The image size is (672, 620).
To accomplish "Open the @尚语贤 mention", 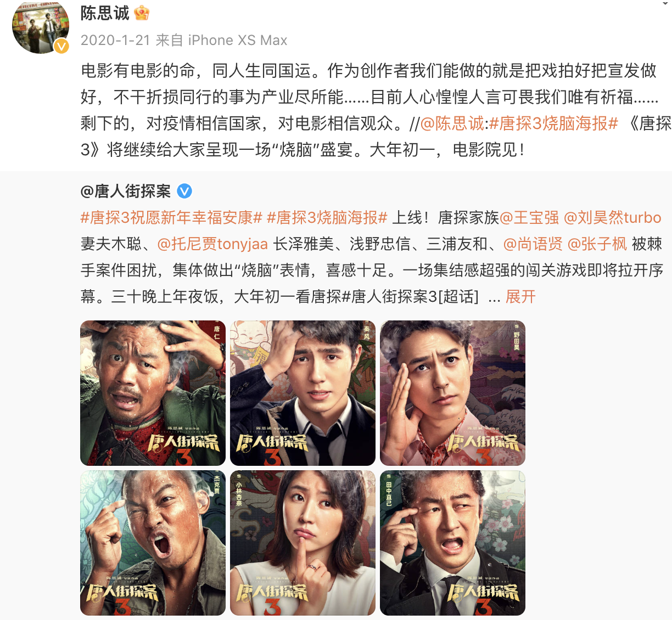I will pyautogui.click(x=533, y=244).
